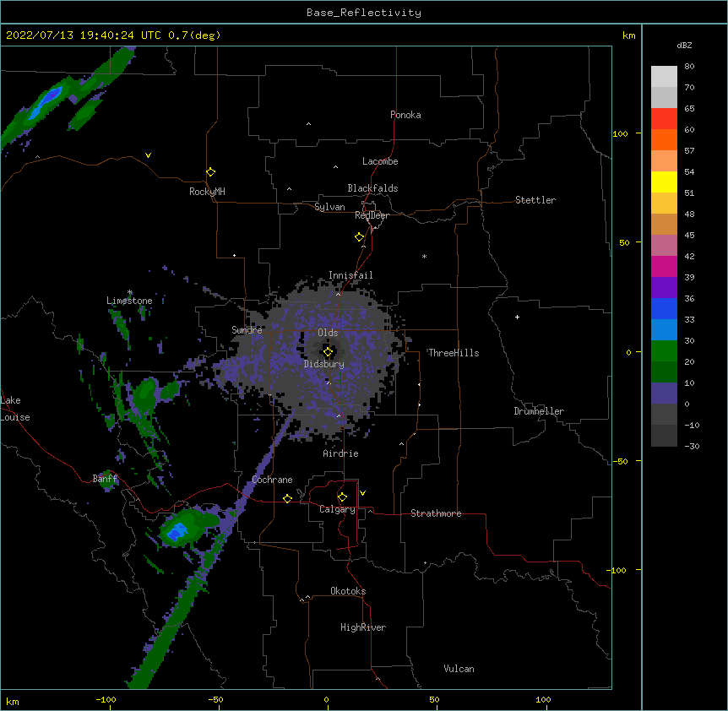728x711 pixels.
Task: Select the Lacombe city label
Action: pyautogui.click(x=380, y=161)
